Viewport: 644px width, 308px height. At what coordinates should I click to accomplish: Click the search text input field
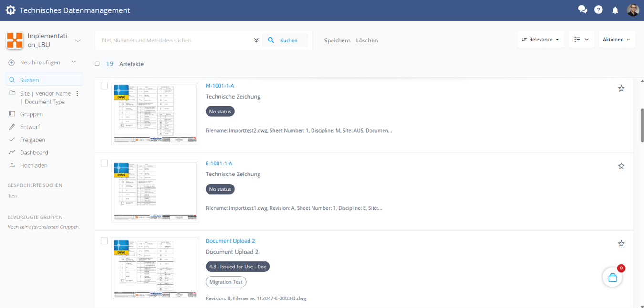pos(174,41)
